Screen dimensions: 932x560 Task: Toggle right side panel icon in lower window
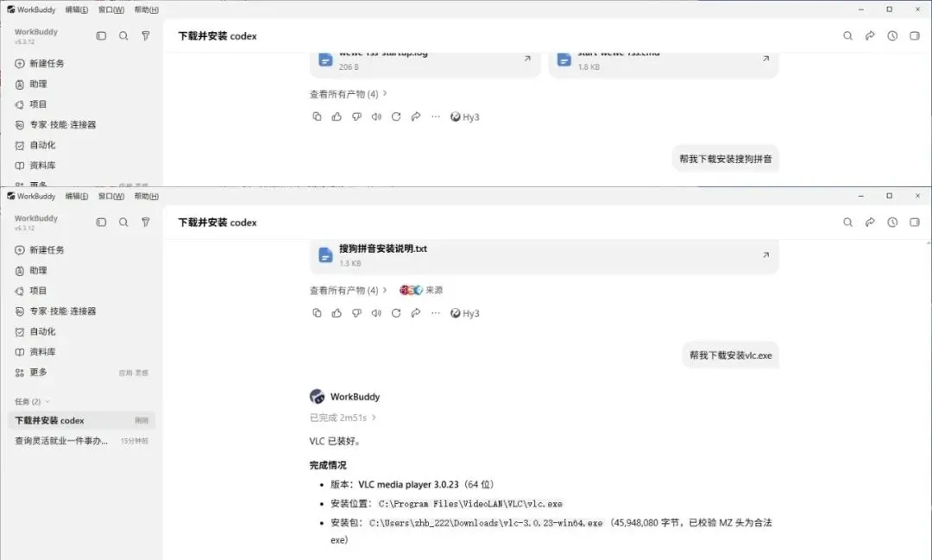(x=915, y=223)
